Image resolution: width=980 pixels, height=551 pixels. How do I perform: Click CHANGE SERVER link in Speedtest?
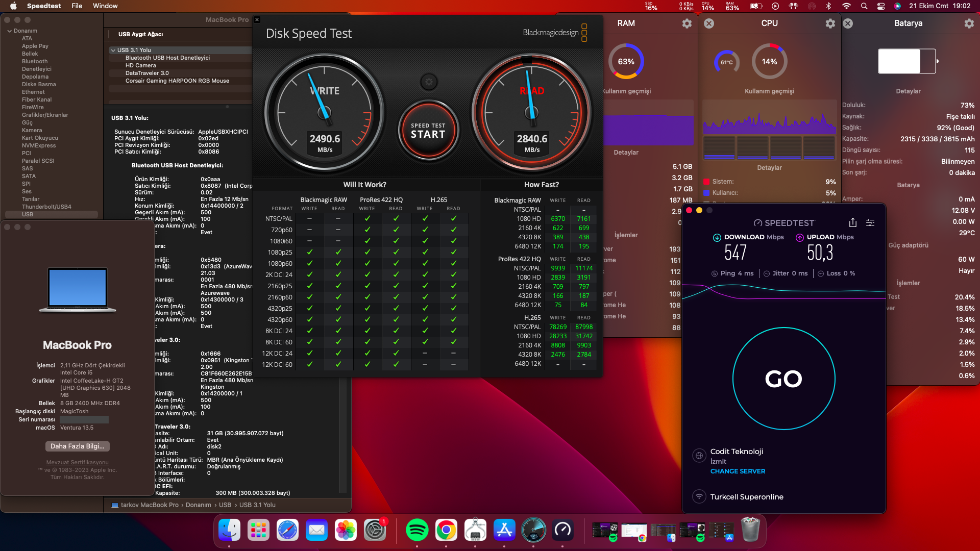[x=738, y=471]
